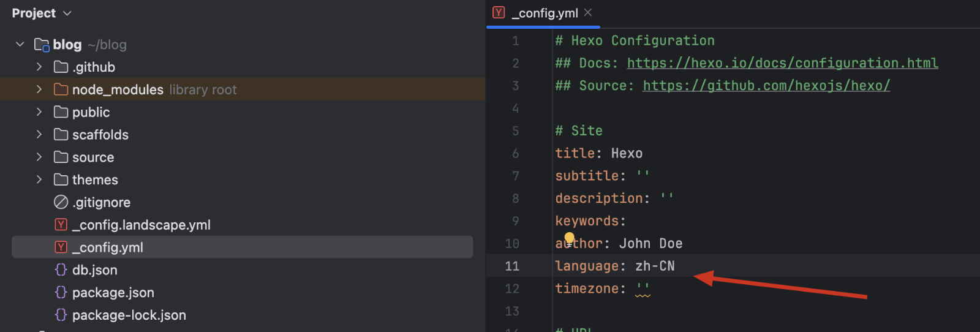Close the _config.yml editor tab
Viewport: 980px width, 332px height.
(x=588, y=12)
